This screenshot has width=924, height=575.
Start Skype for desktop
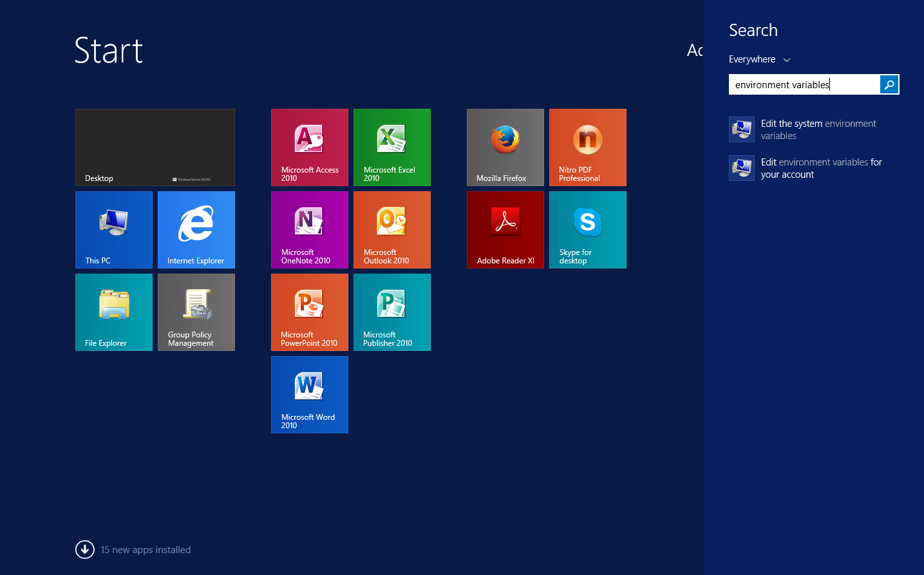tap(588, 230)
